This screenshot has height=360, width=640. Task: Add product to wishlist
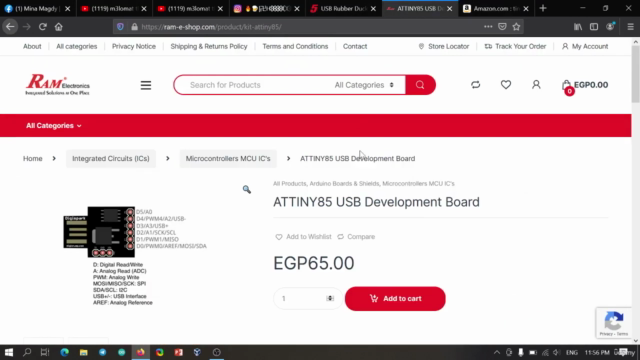click(x=304, y=237)
